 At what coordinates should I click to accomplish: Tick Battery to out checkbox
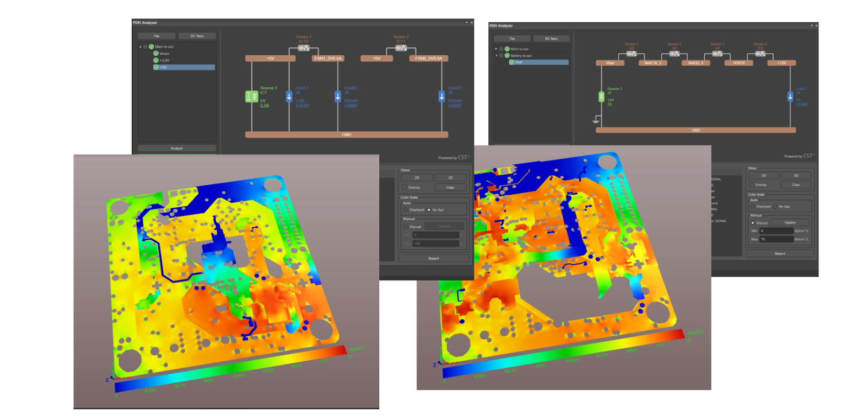[x=501, y=55]
